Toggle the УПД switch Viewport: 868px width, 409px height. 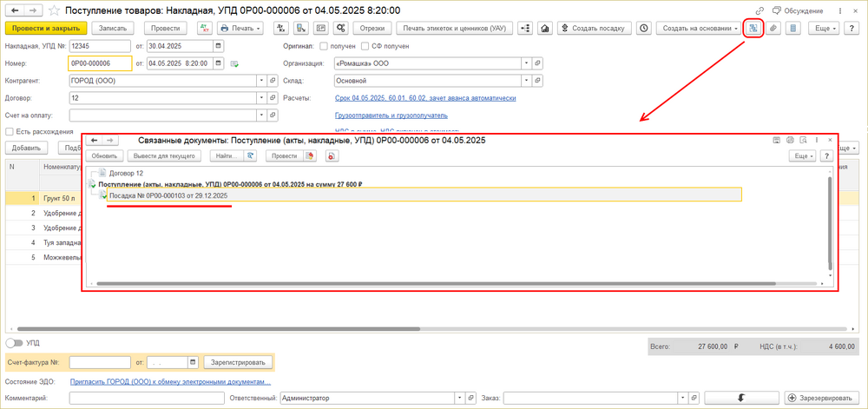pyautogui.click(x=15, y=343)
